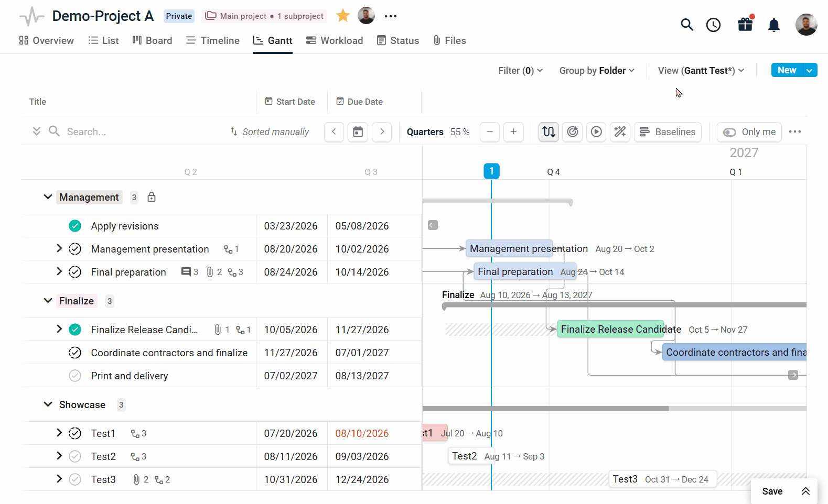This screenshot has height=504, width=828.
Task: Toggle the Only me switch
Action: [x=729, y=132]
